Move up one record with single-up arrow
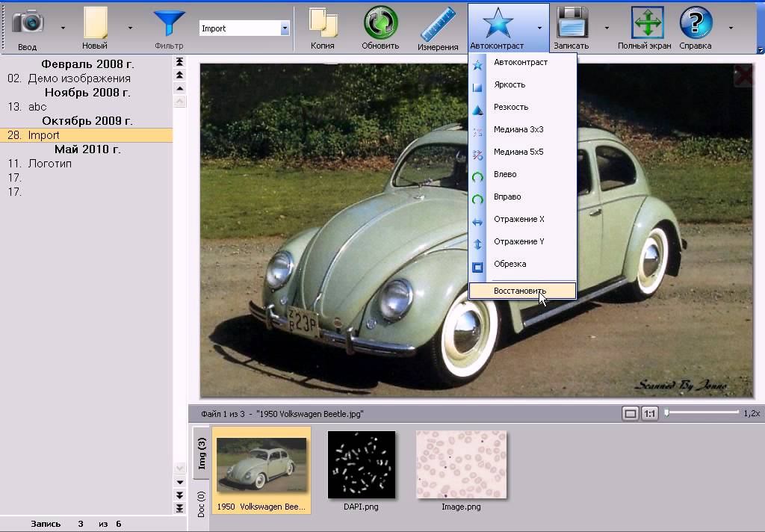 point(179,88)
